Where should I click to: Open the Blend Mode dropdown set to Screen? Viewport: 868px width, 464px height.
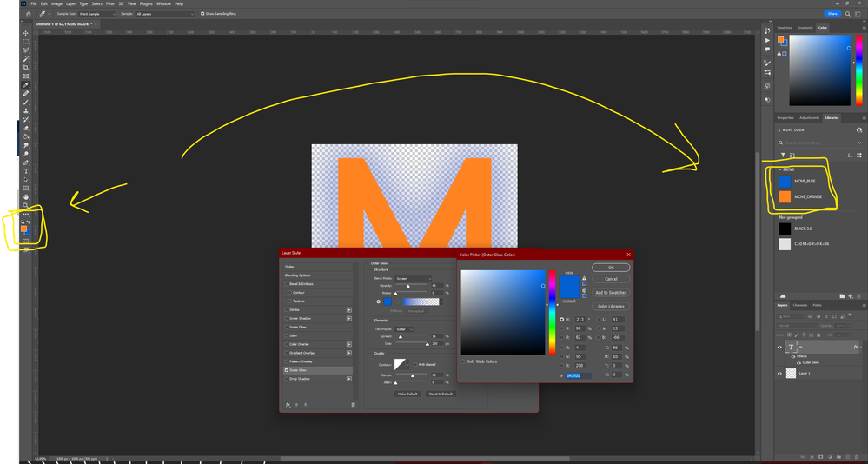[x=414, y=278]
